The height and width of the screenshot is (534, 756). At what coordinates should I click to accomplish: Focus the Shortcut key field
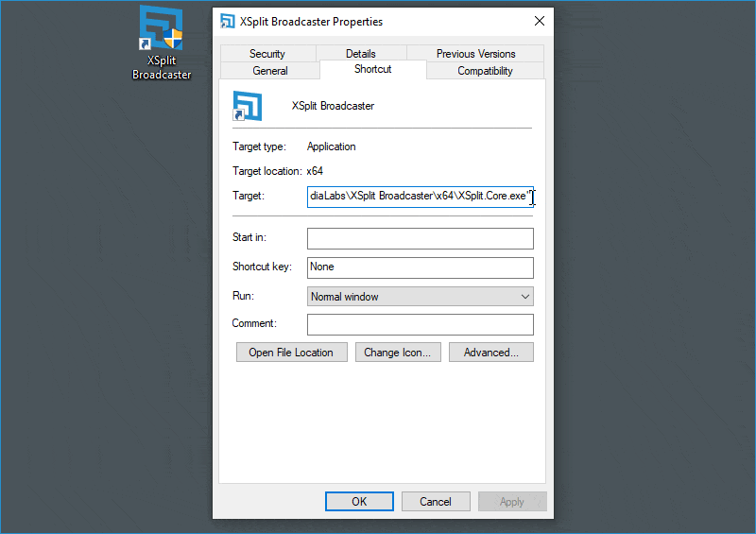click(420, 267)
